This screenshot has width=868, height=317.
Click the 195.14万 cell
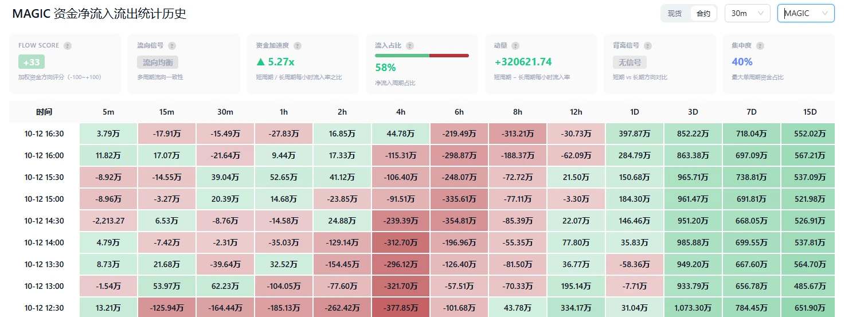(x=576, y=286)
